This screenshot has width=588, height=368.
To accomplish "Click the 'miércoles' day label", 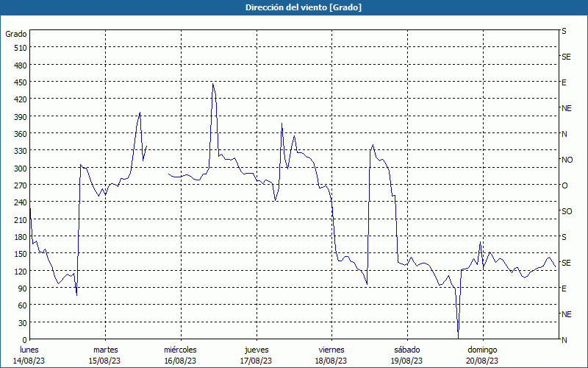I will (180, 350).
